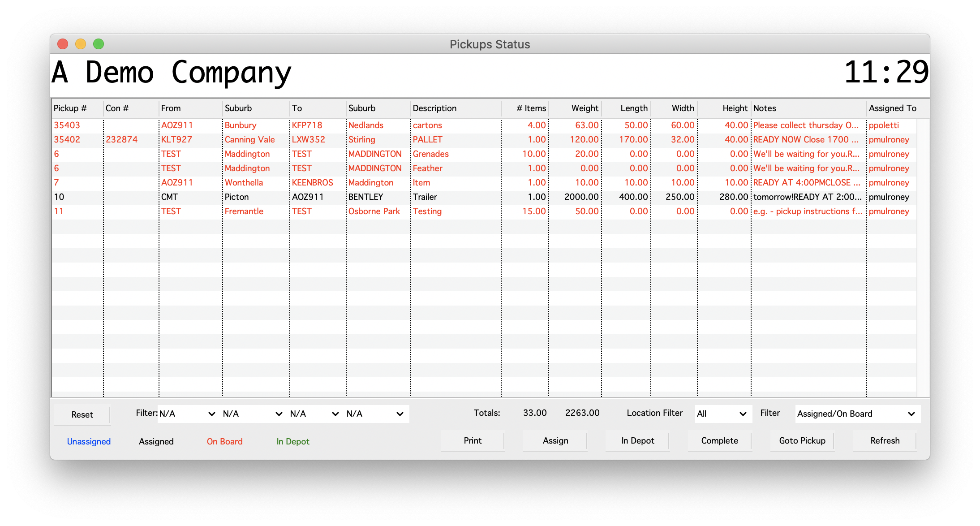Click the In Depot status label filter
980x526 pixels.
point(292,442)
